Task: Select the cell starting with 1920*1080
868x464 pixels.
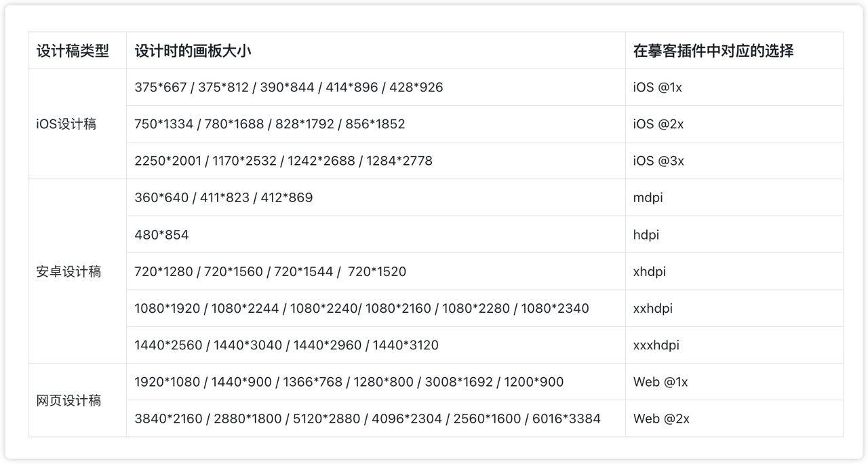Action: [349, 382]
